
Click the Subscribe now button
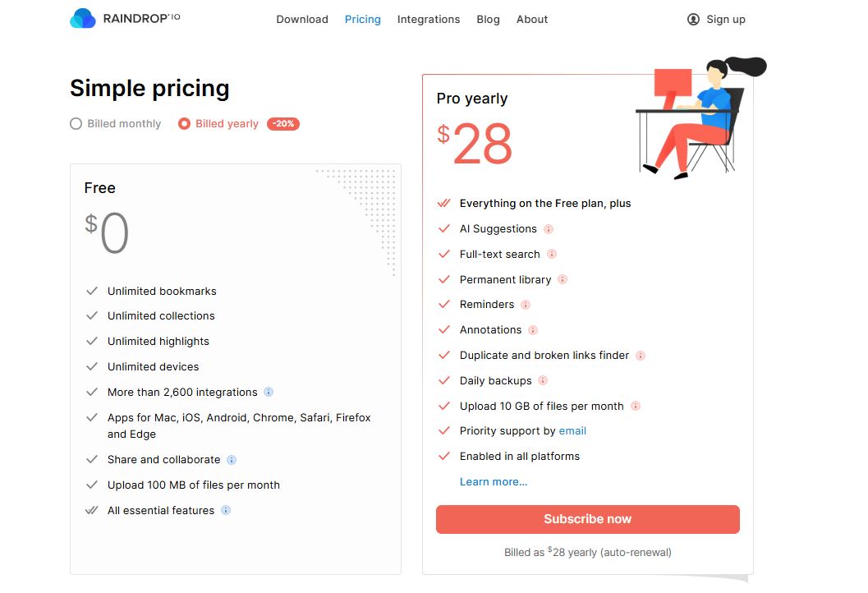[x=587, y=519]
